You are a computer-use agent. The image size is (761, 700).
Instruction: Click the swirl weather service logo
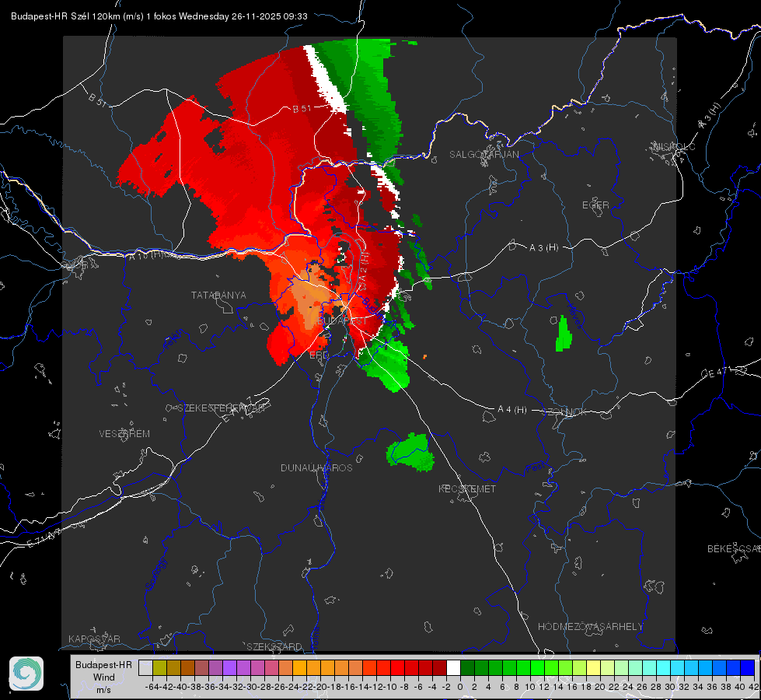(x=26, y=674)
